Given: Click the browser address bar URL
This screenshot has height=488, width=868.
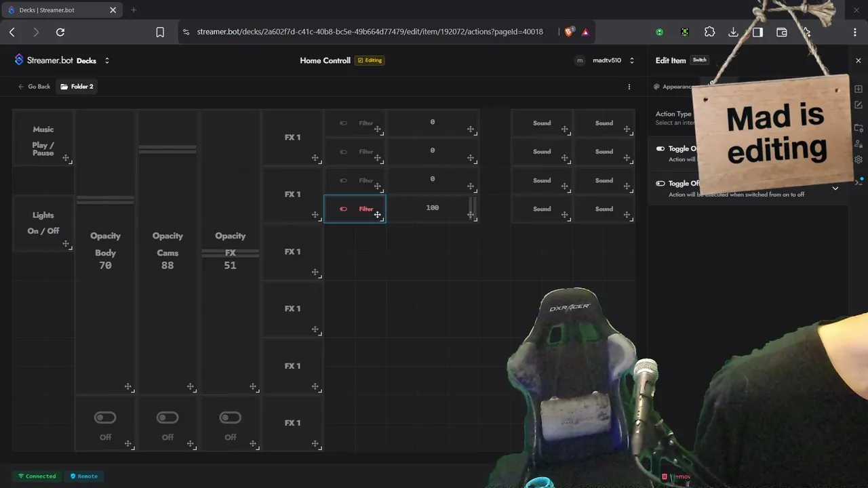Looking at the screenshot, I should click(370, 32).
